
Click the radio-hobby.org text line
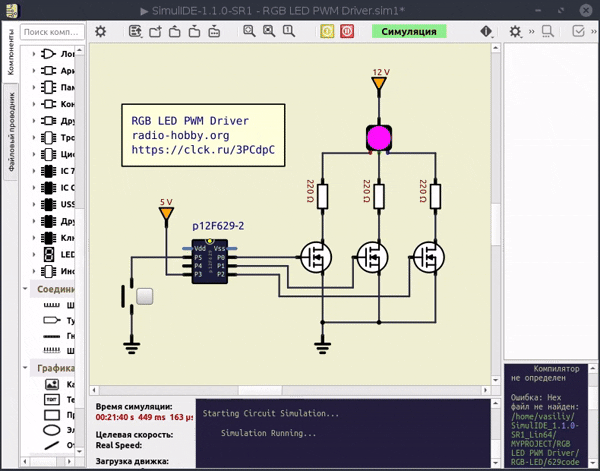point(180,135)
